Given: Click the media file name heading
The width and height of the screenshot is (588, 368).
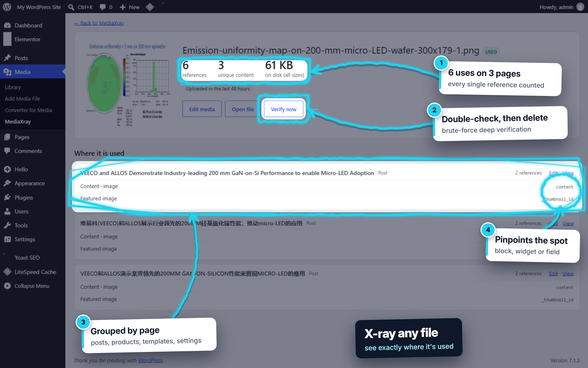Looking at the screenshot, I should (x=331, y=50).
